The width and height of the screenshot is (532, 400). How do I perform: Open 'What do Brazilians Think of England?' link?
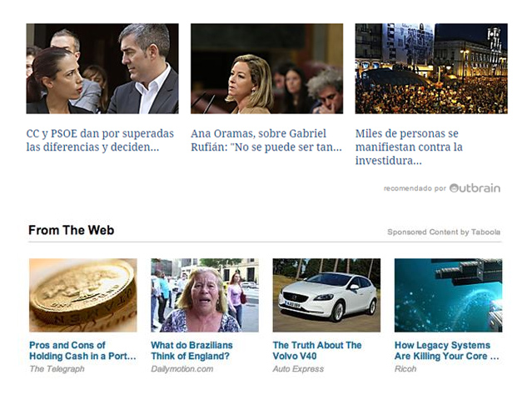point(191,351)
